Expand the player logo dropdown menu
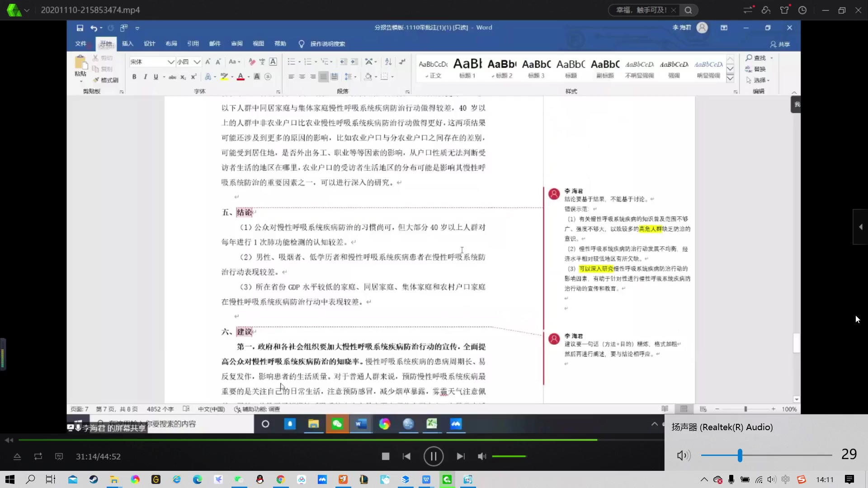This screenshot has height=488, width=868. pos(27,10)
